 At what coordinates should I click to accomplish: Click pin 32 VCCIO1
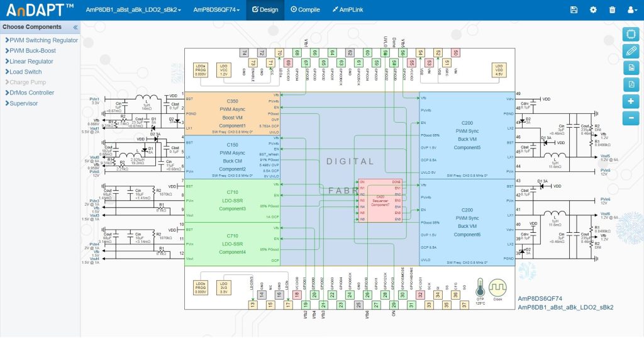point(420,295)
